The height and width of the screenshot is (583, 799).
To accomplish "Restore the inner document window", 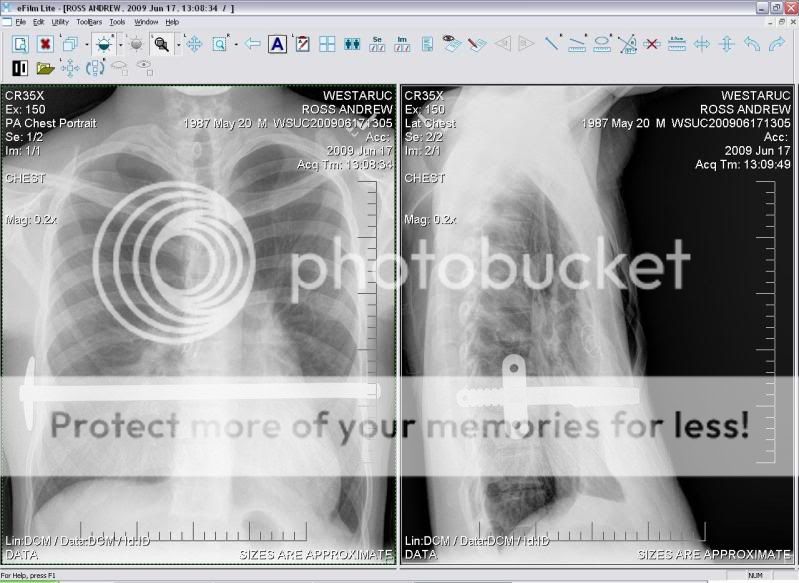I will pos(782,22).
